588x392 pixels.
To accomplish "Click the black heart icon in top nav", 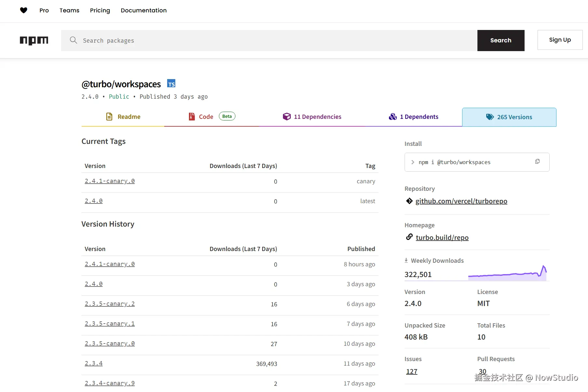I will 23,10.
